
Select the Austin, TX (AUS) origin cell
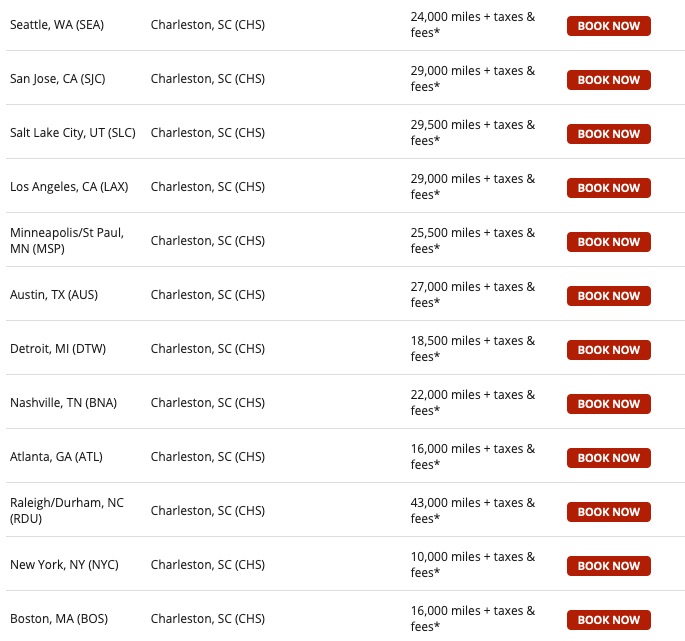pyautogui.click(x=54, y=295)
